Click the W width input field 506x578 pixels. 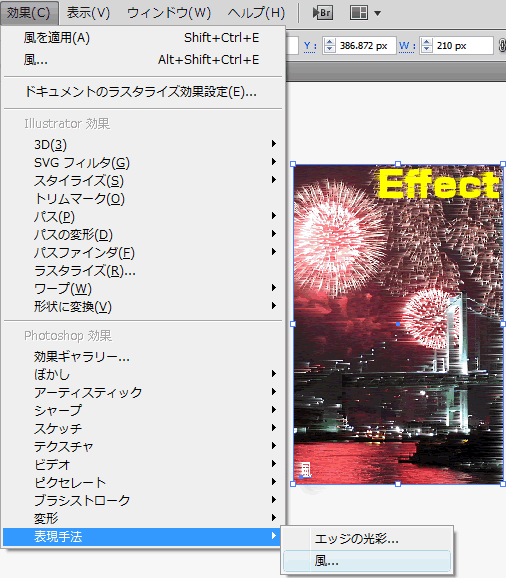click(463, 46)
